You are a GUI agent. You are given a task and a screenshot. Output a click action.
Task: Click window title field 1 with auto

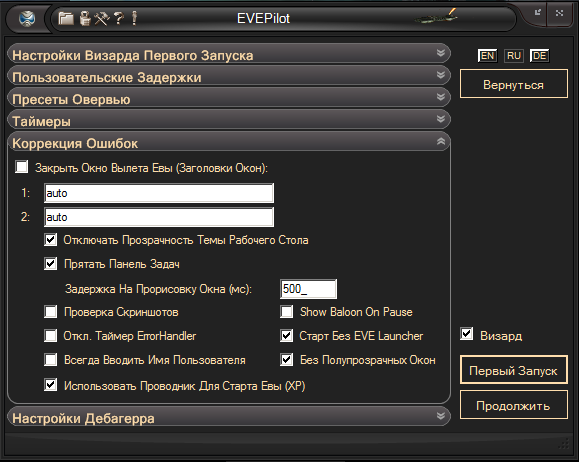click(x=159, y=193)
